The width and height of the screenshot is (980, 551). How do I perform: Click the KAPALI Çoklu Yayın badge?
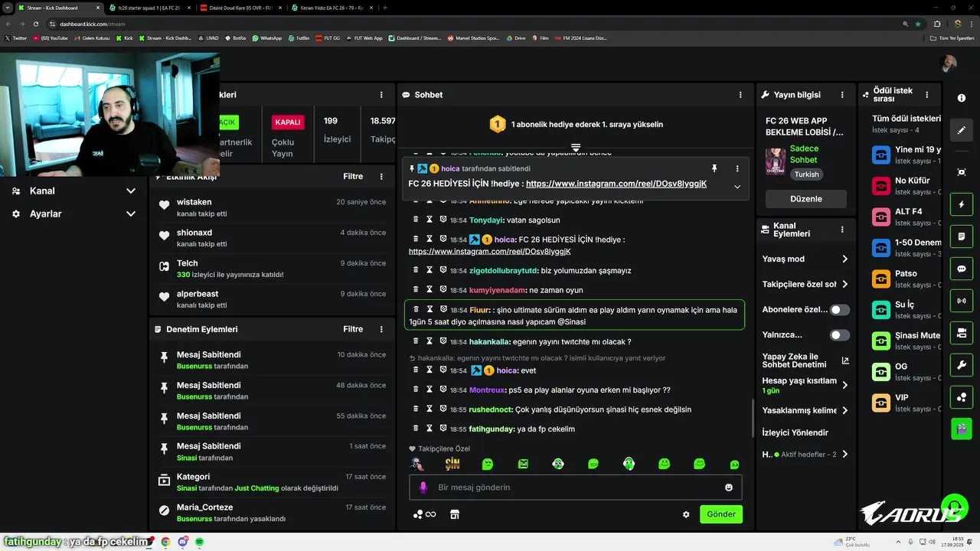tap(288, 122)
